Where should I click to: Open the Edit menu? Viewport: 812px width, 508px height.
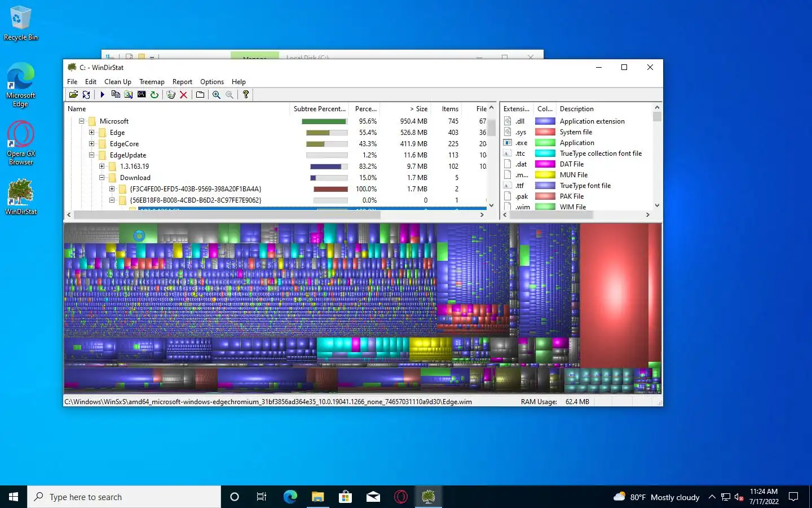point(90,82)
